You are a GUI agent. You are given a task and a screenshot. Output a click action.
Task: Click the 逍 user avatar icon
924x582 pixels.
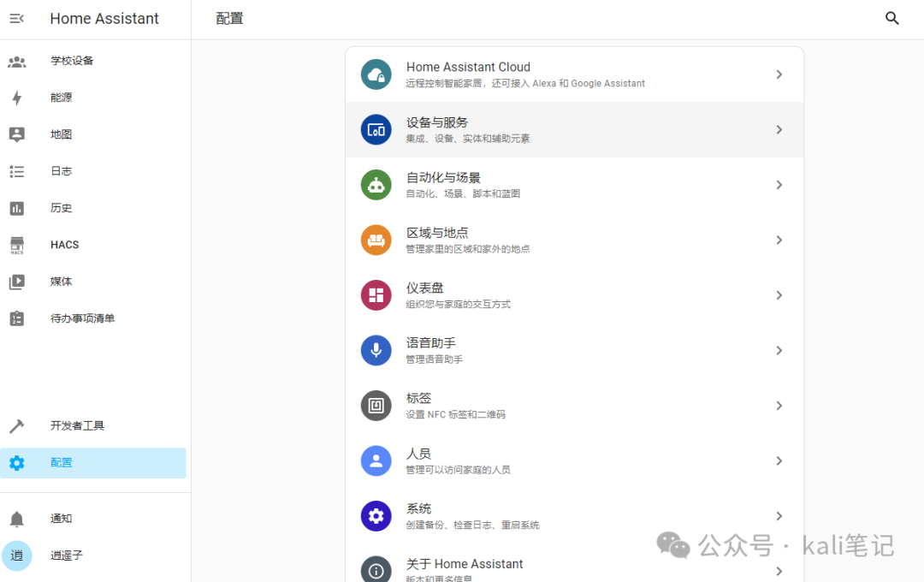(16, 555)
